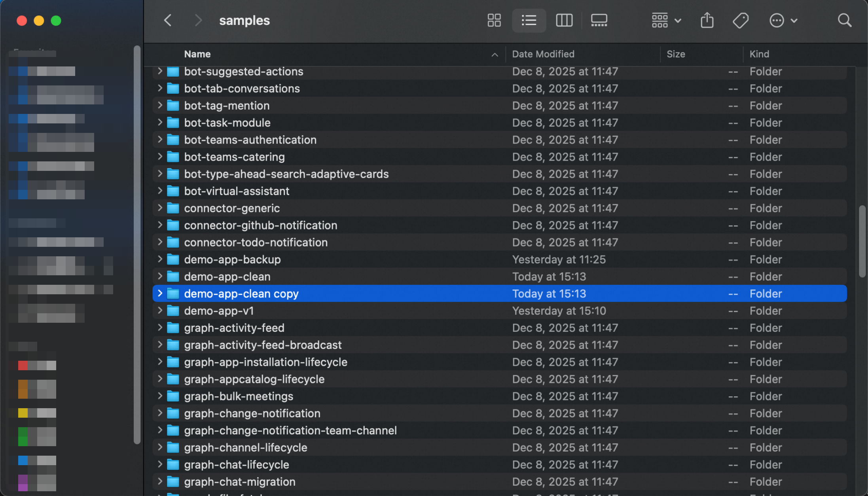Switch to column view mode

(564, 20)
